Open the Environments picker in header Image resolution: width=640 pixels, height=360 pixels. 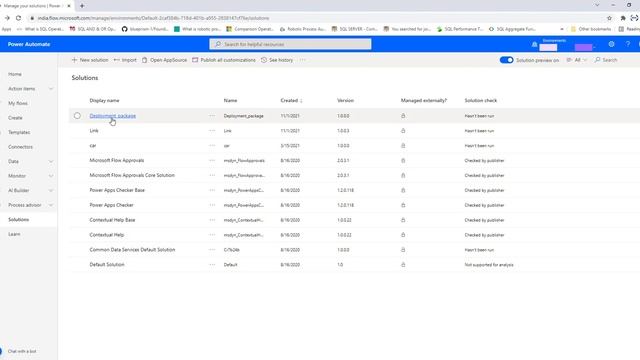coord(548,45)
